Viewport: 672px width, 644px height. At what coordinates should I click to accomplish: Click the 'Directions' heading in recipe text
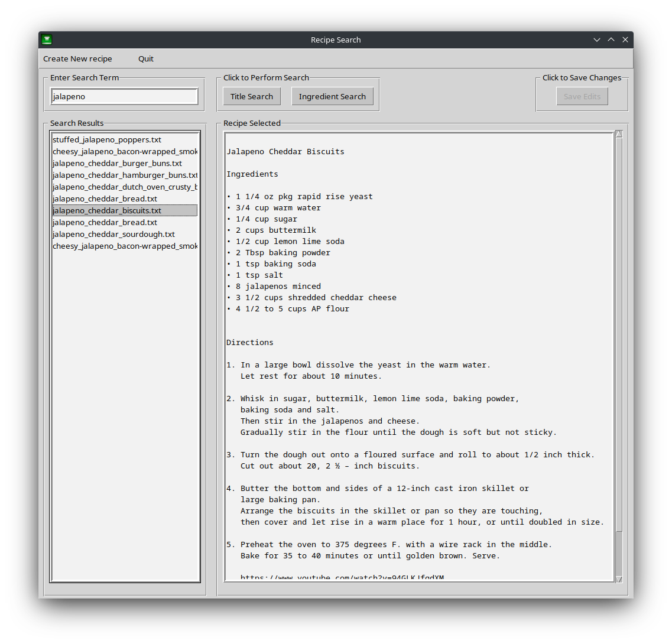tap(250, 342)
